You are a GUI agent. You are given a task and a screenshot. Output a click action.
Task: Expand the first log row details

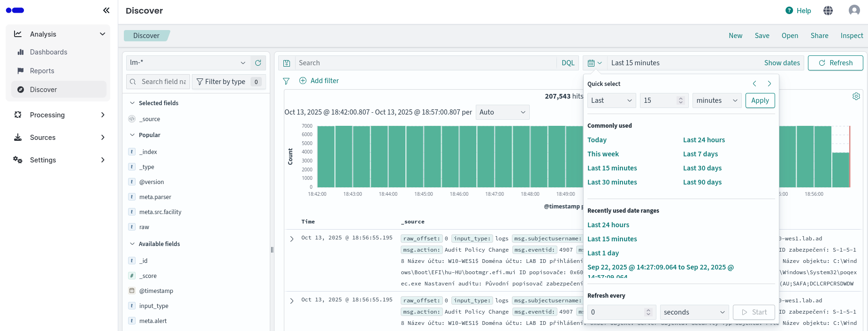(292, 239)
